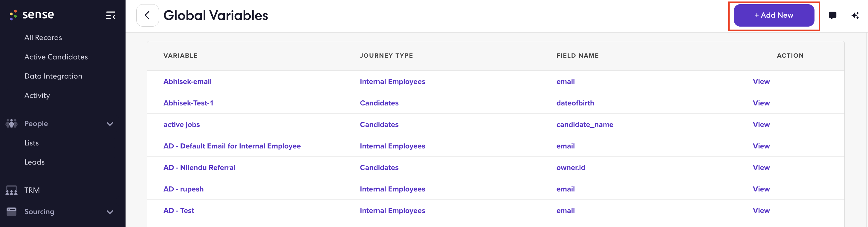Click the Sense logo

32,15
